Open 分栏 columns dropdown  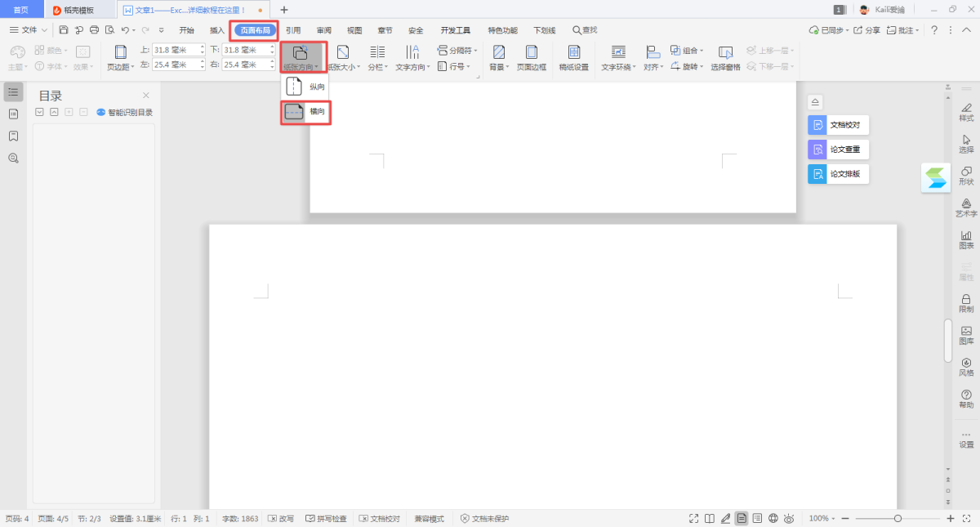[378, 58]
